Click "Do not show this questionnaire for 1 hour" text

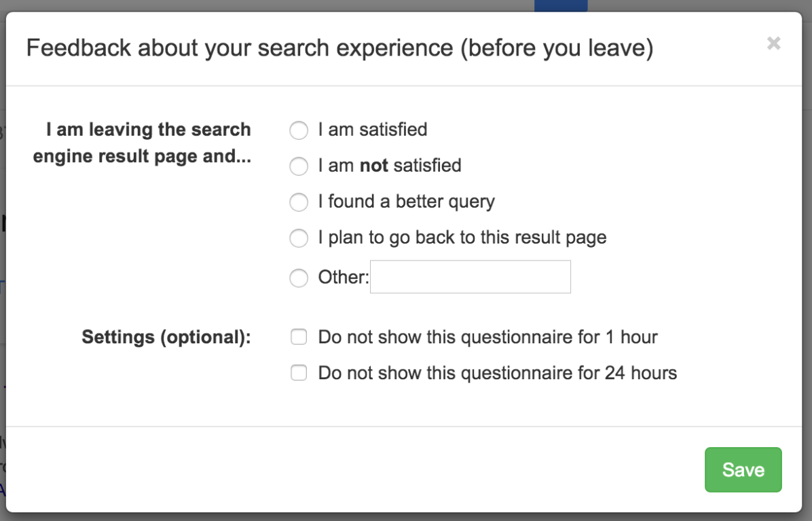click(487, 337)
